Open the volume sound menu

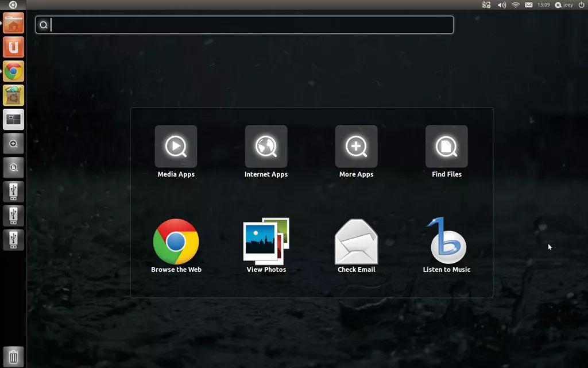click(501, 5)
